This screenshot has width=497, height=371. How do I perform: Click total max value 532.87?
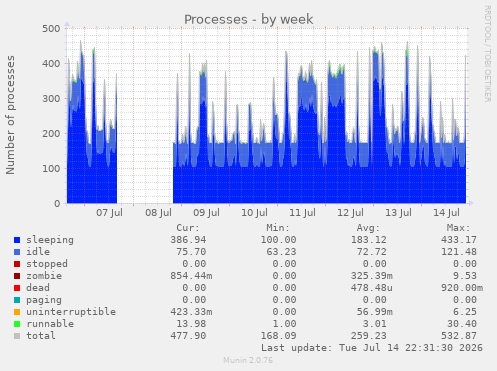click(459, 336)
